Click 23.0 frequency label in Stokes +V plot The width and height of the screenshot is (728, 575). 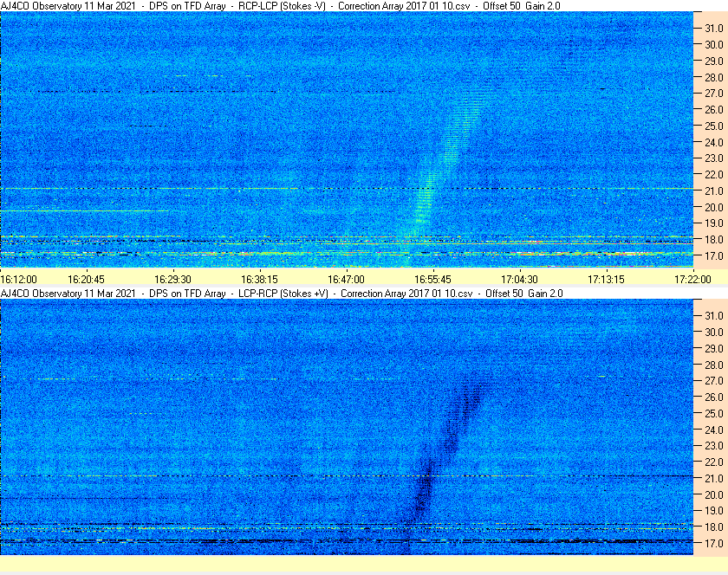click(x=714, y=445)
